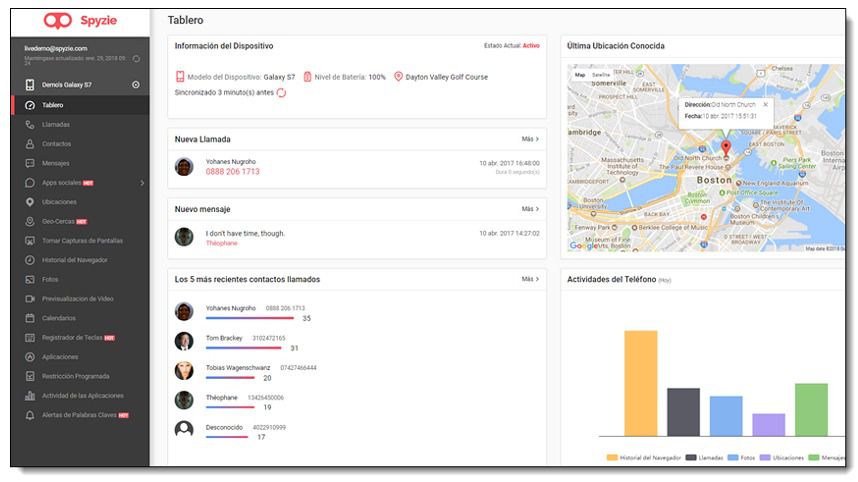Toggle Llamadas legend swatch

691,457
